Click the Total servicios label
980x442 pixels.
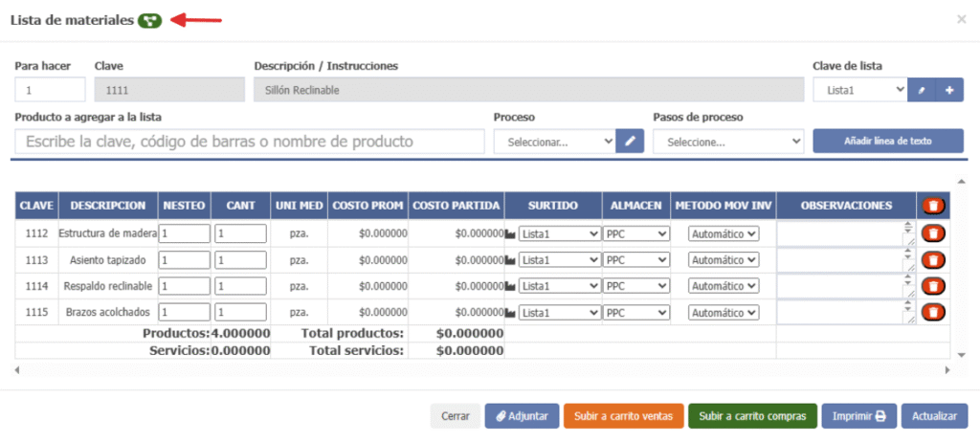click(356, 351)
